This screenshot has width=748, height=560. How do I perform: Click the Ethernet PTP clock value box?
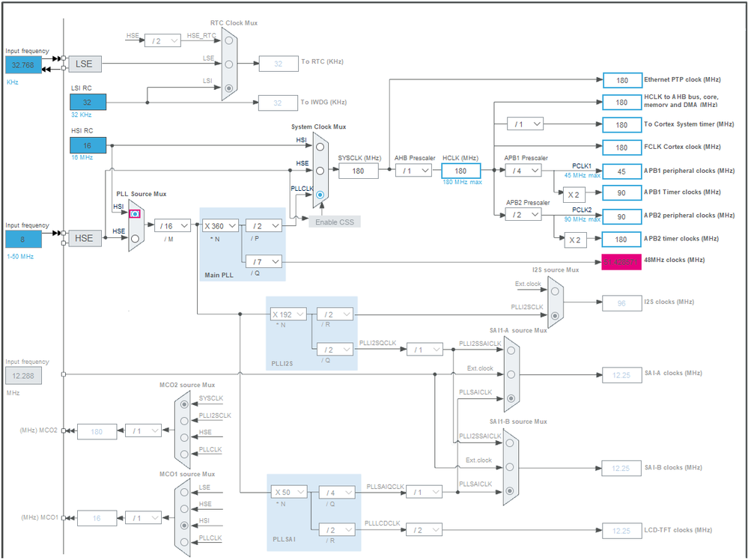622,80
